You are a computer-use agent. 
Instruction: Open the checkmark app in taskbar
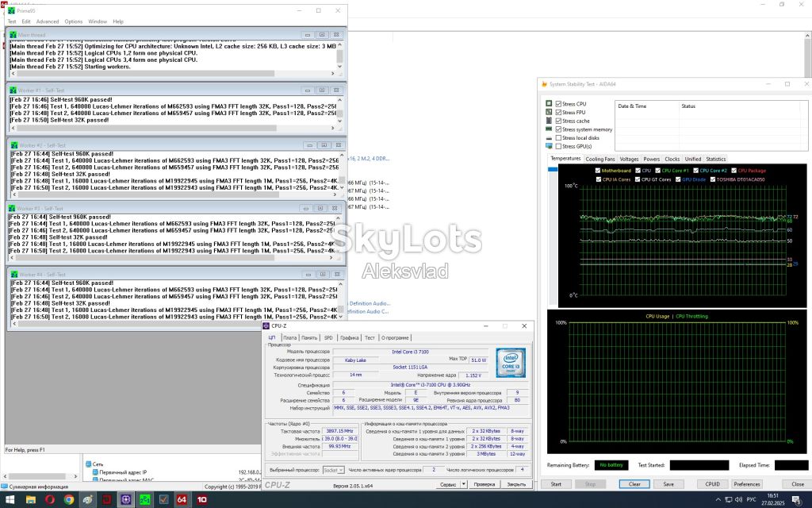click(x=163, y=500)
